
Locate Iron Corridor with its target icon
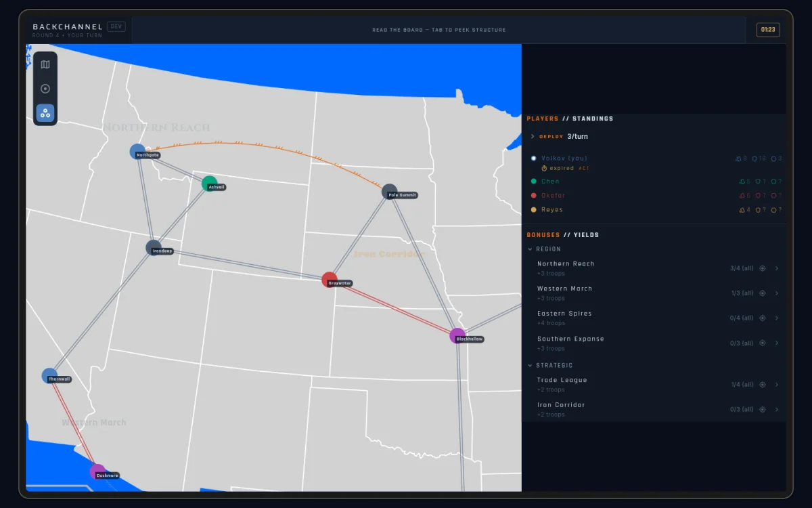click(x=763, y=410)
